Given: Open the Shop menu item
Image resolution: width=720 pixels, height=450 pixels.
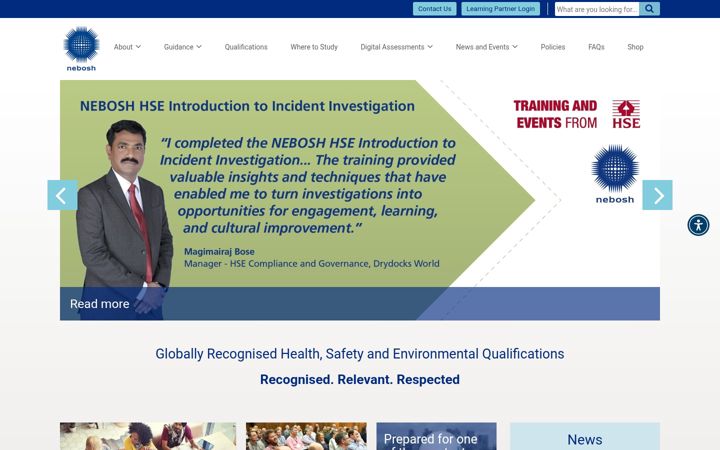Looking at the screenshot, I should 636,47.
